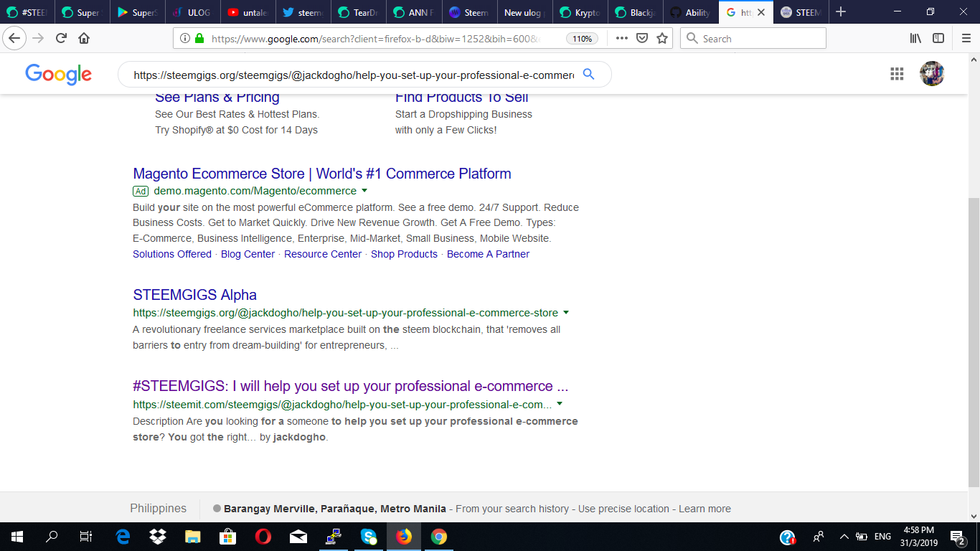Switch to Google Chrome on taskbar
The image size is (980, 551).
coord(439,537)
